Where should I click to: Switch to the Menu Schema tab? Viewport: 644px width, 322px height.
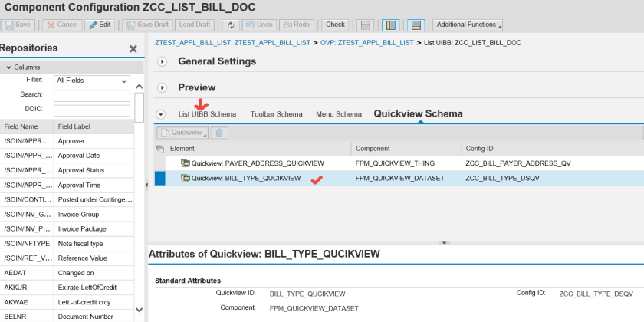click(339, 114)
